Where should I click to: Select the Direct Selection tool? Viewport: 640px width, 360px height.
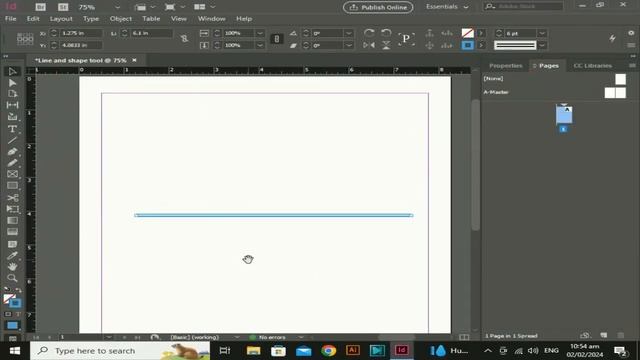(12, 83)
